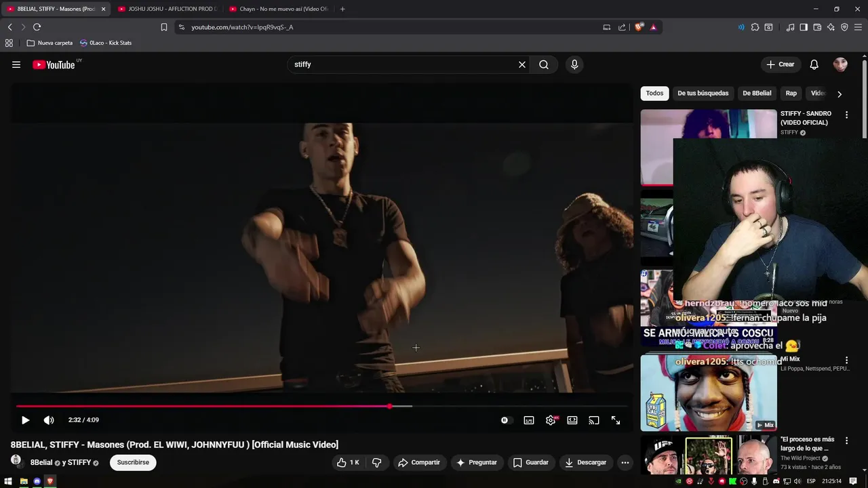This screenshot has width=868, height=488.
Task: Click the Crear button
Action: (x=780, y=64)
